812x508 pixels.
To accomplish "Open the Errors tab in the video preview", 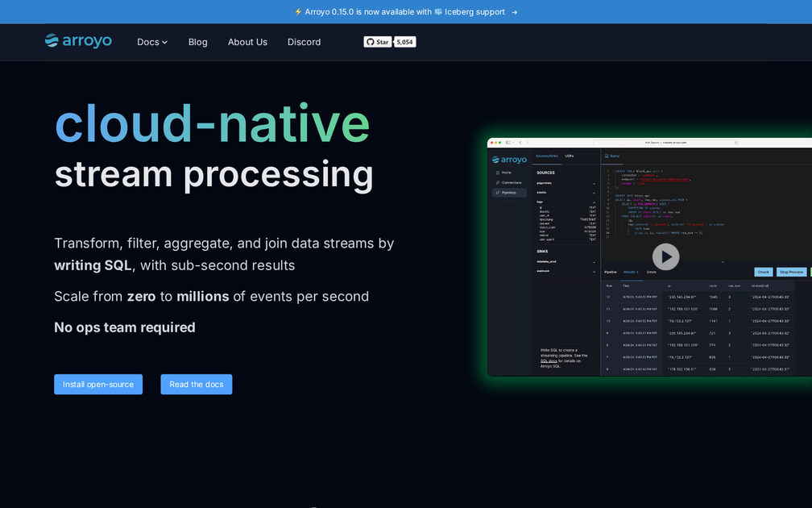I will click(652, 272).
